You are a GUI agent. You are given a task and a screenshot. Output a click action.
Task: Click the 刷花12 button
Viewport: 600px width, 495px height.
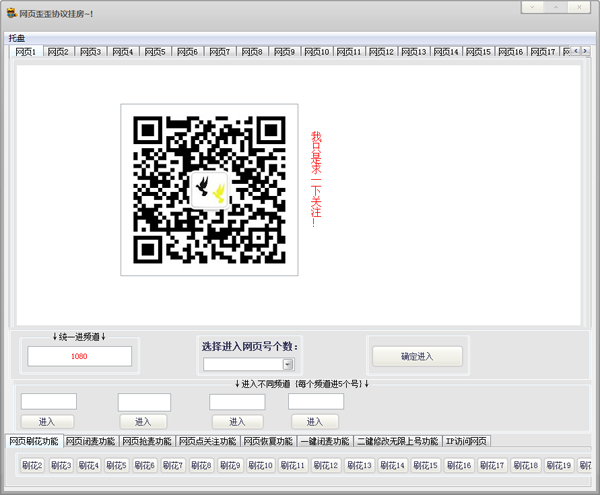point(326,465)
